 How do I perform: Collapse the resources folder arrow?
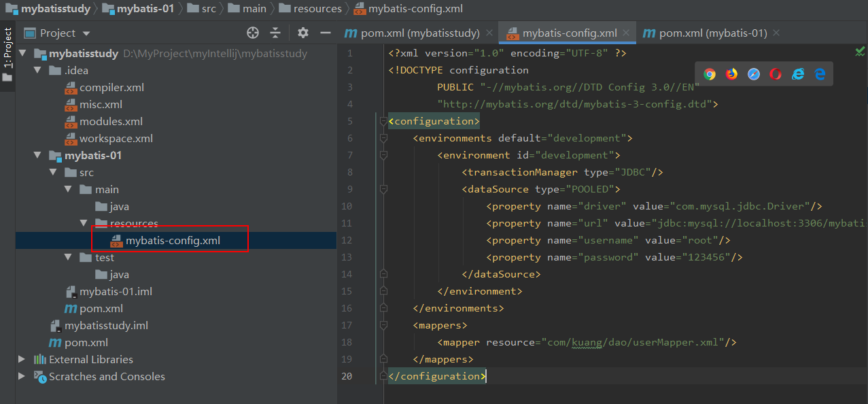[83, 223]
